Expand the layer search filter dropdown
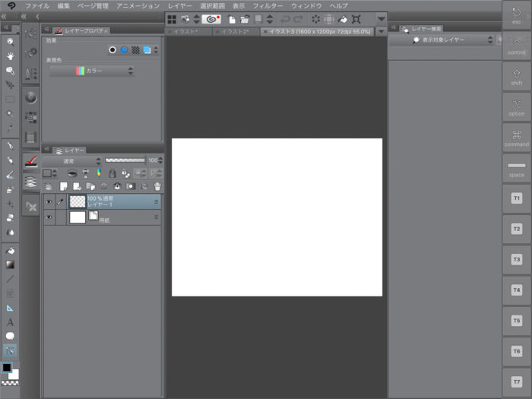Screen dimensions: 532x399 [453, 40]
